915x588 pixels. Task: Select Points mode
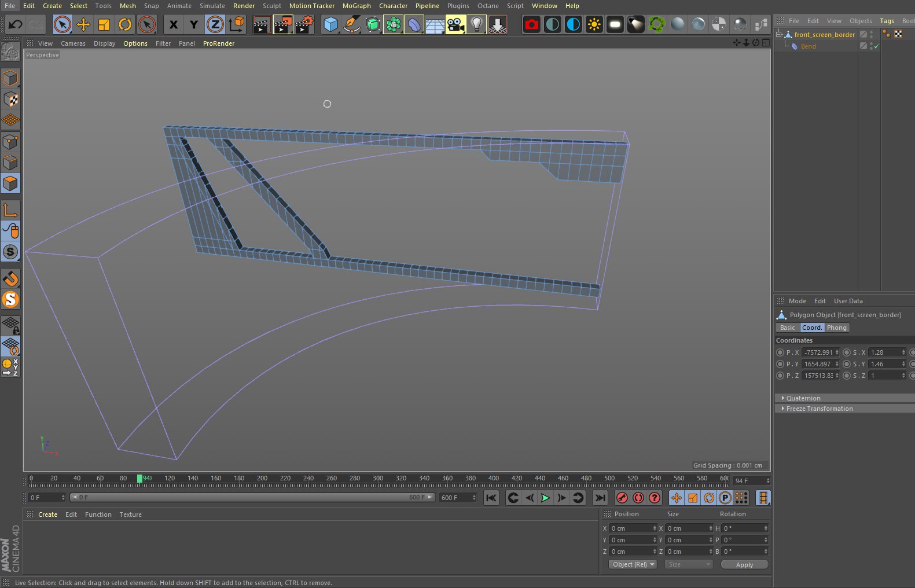coord(10,142)
